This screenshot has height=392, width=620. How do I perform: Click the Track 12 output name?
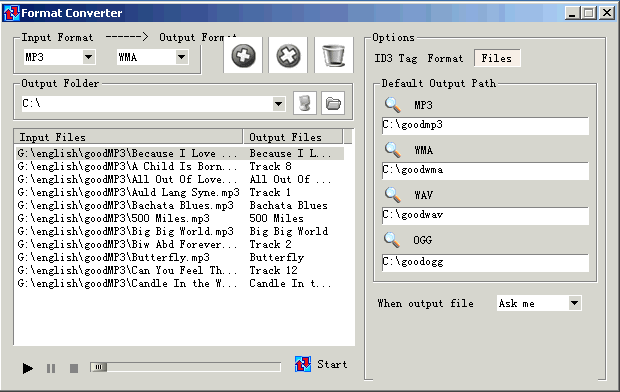[x=273, y=271]
